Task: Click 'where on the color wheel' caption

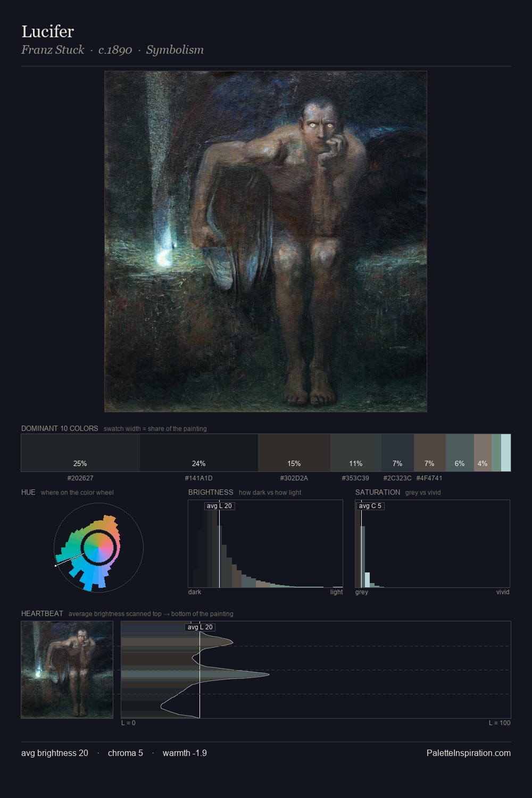Action: tap(77, 493)
